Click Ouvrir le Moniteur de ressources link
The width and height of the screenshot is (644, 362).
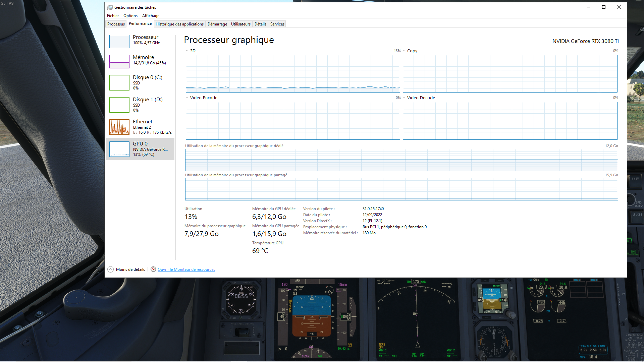(186, 269)
